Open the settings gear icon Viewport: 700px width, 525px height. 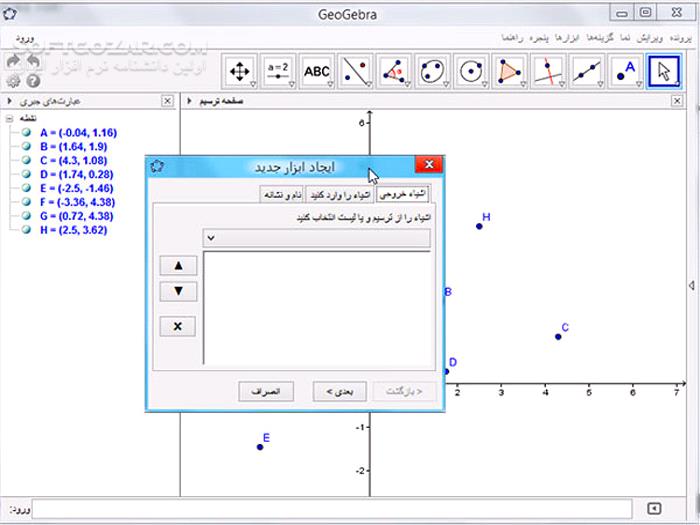pos(13,81)
